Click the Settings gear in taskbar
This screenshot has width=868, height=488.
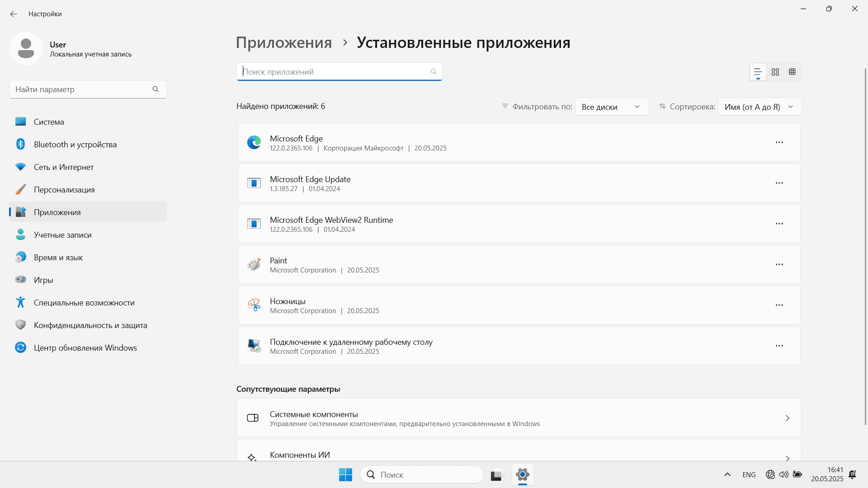point(523,474)
